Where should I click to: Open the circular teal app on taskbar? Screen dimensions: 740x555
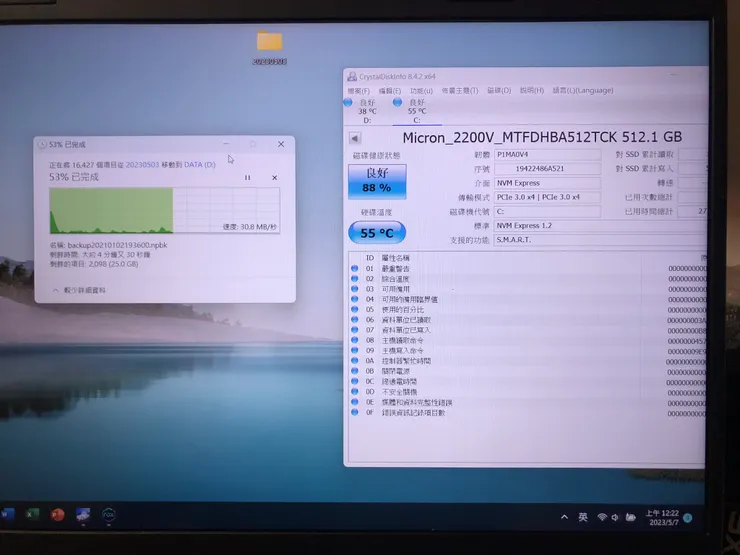(109, 515)
